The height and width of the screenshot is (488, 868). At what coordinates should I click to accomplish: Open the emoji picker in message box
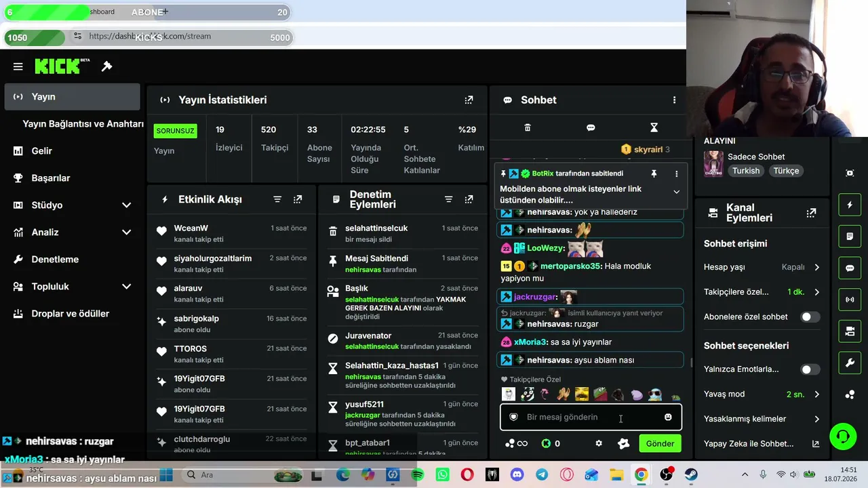[x=668, y=417]
